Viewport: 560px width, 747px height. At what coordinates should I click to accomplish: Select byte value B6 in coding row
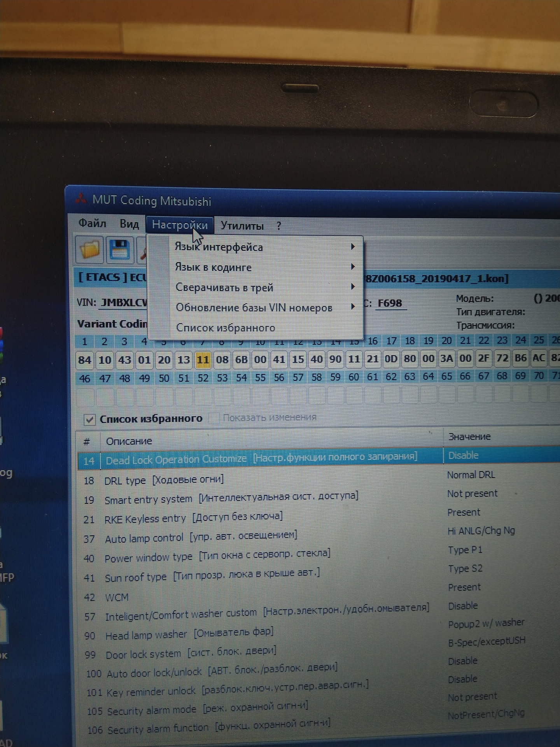520,358
